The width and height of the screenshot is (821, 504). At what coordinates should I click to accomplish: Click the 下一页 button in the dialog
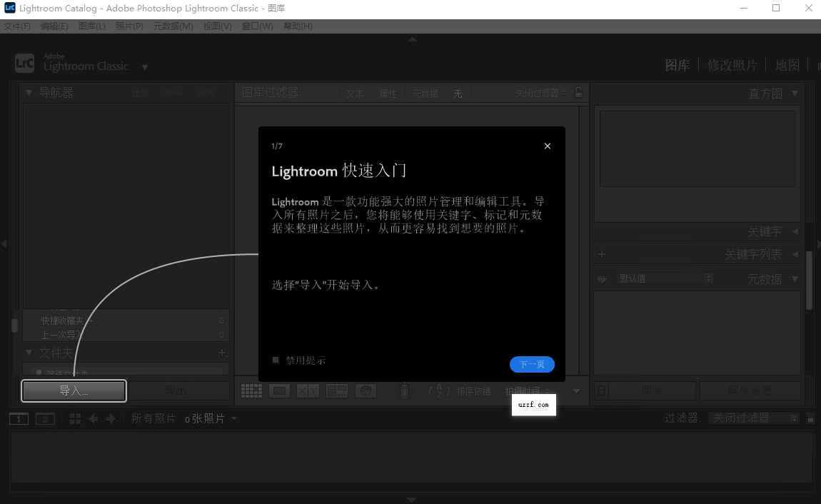click(532, 364)
